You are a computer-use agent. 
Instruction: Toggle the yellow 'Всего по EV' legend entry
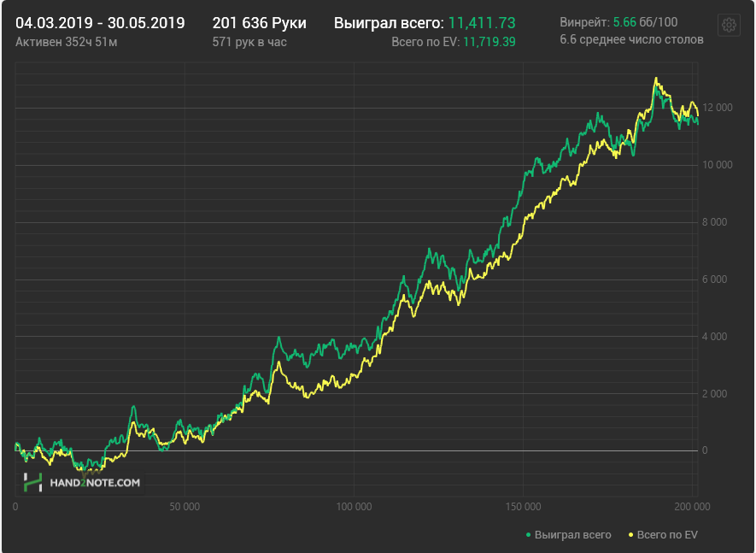point(663,535)
